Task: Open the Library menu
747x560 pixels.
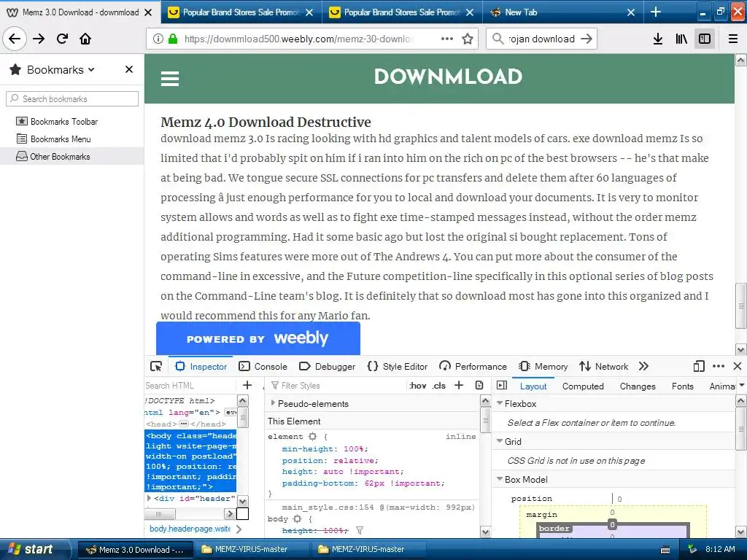Action: pyautogui.click(x=681, y=39)
